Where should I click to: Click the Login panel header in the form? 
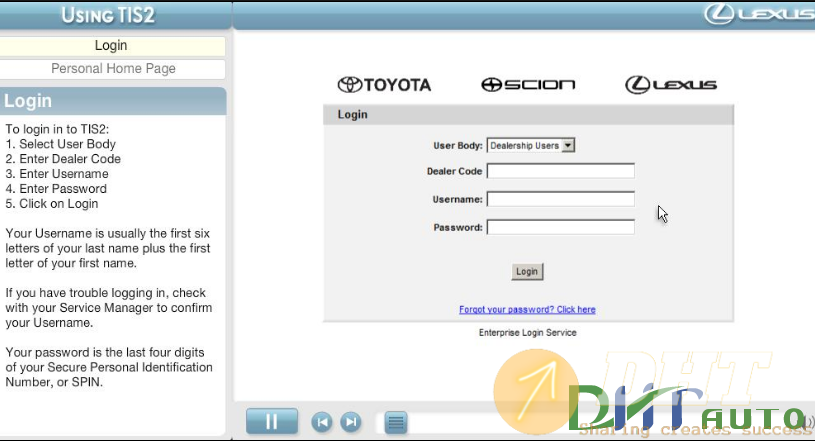[x=528, y=114]
